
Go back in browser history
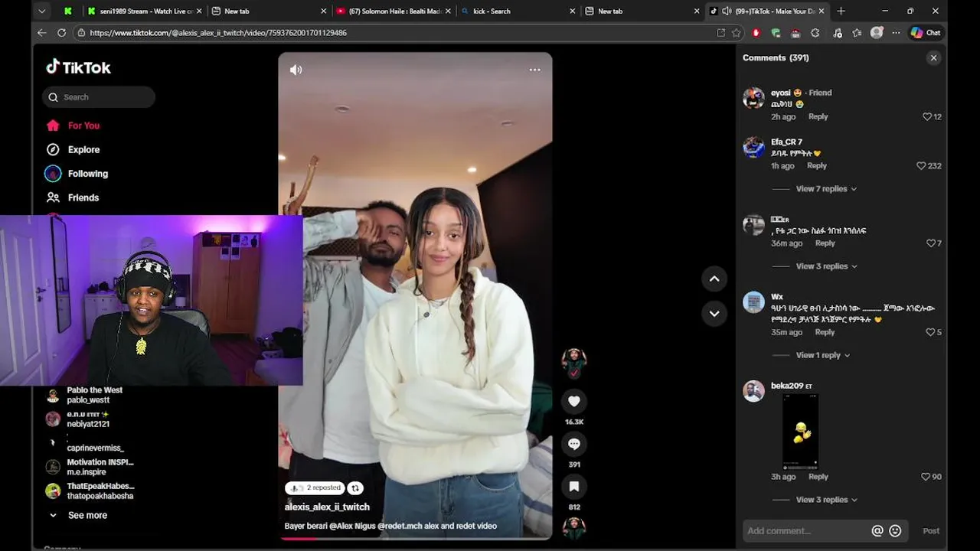[x=41, y=33]
